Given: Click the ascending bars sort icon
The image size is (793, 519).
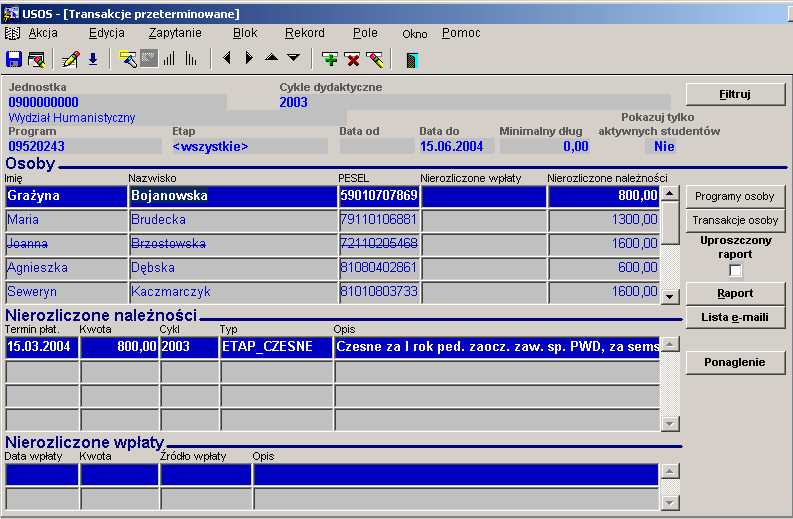Looking at the screenshot, I should (169, 59).
